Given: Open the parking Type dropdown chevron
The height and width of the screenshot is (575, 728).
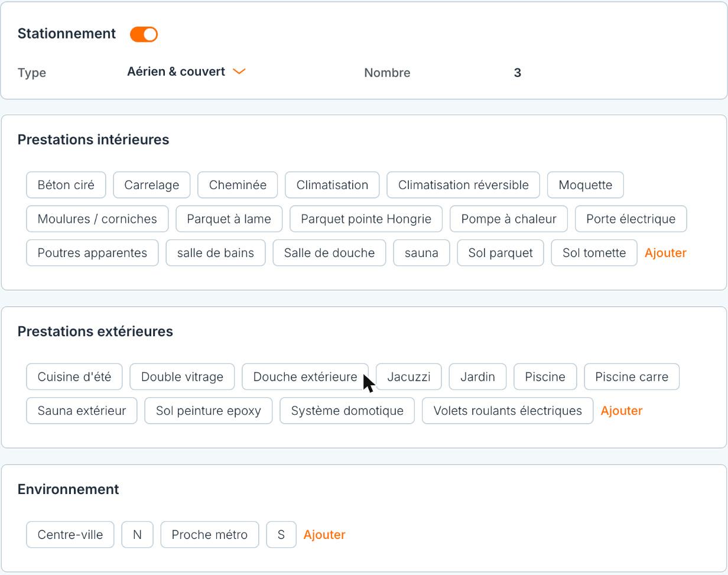Looking at the screenshot, I should coord(239,72).
